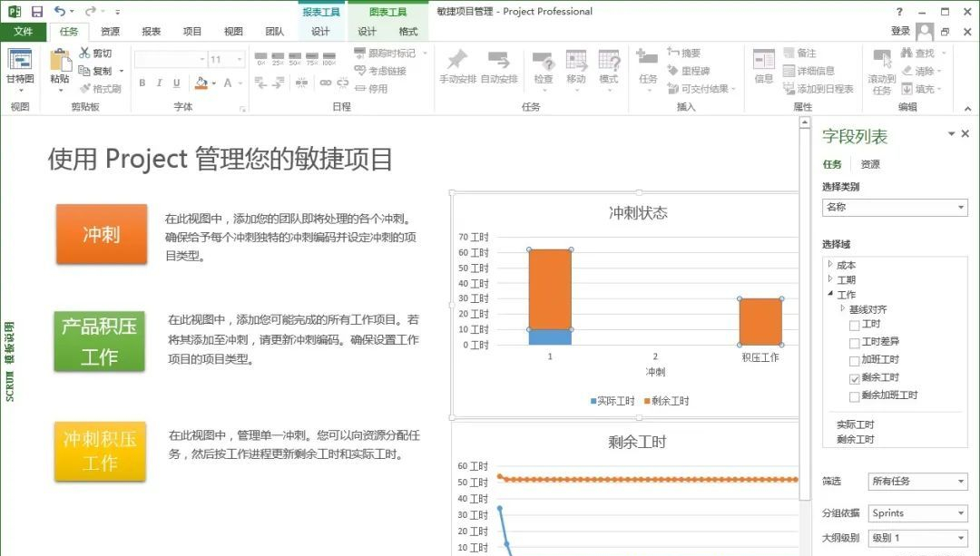
Task: Uncheck the 剩余工时 checkbox
Action: coord(855,378)
